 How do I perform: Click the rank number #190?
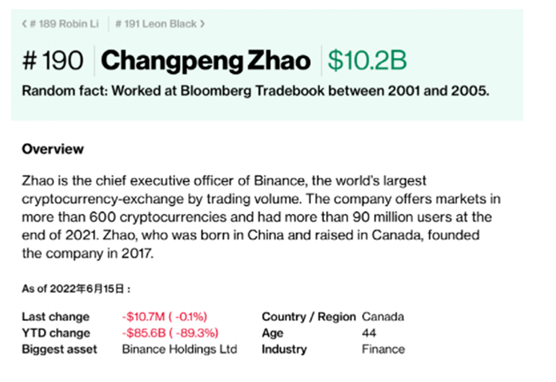[53, 60]
